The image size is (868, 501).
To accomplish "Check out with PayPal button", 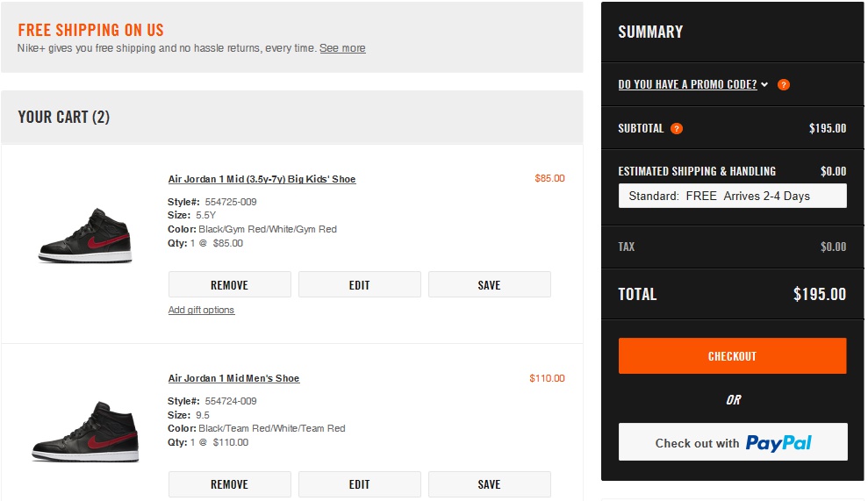I will [x=732, y=442].
